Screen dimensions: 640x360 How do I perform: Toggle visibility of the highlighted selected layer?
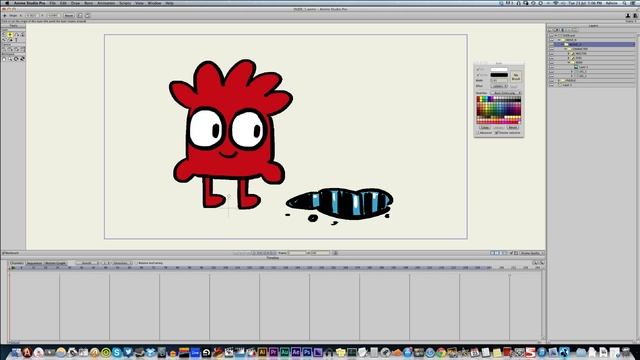[551, 44]
